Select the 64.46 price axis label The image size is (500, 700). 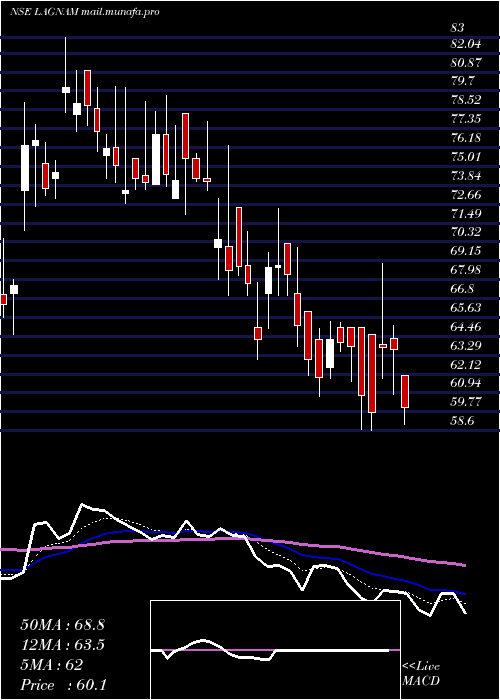466,326
